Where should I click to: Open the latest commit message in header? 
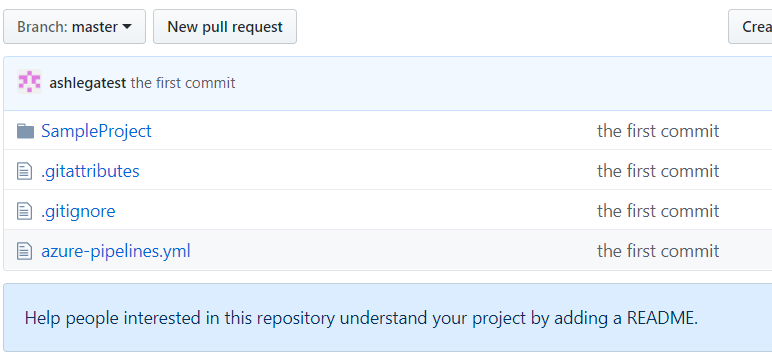(x=183, y=83)
